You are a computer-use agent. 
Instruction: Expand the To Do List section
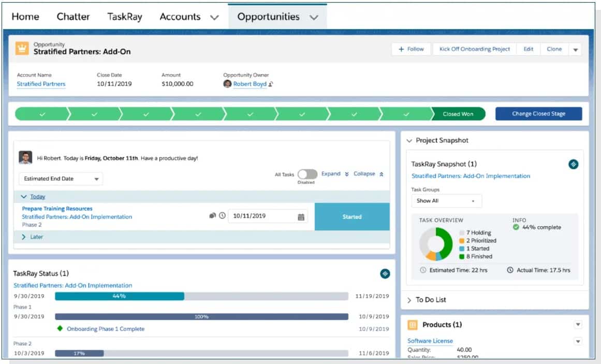(409, 300)
